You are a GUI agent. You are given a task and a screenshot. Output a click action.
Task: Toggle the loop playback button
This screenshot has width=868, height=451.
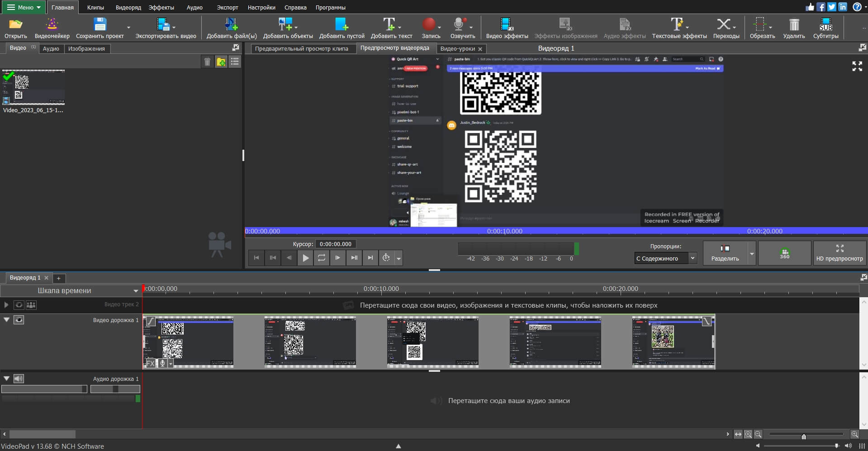pos(322,258)
